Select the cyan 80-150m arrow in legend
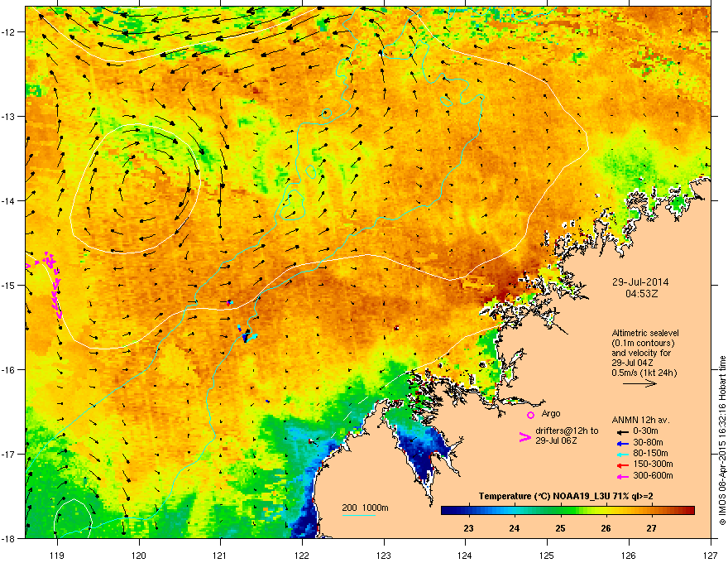The width and height of the screenshot is (728, 563). point(623,454)
